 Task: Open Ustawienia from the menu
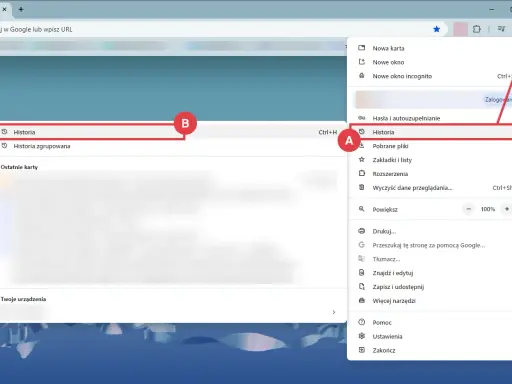430,337
